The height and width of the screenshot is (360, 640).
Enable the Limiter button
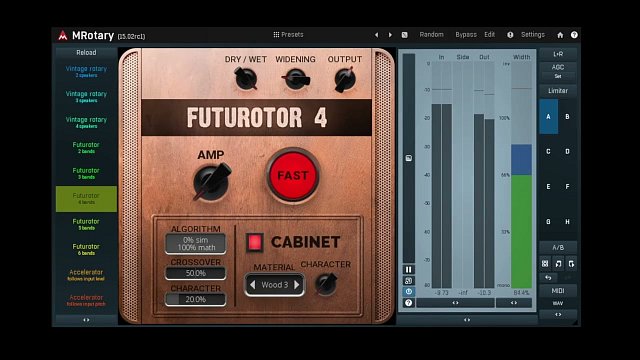pyautogui.click(x=558, y=91)
